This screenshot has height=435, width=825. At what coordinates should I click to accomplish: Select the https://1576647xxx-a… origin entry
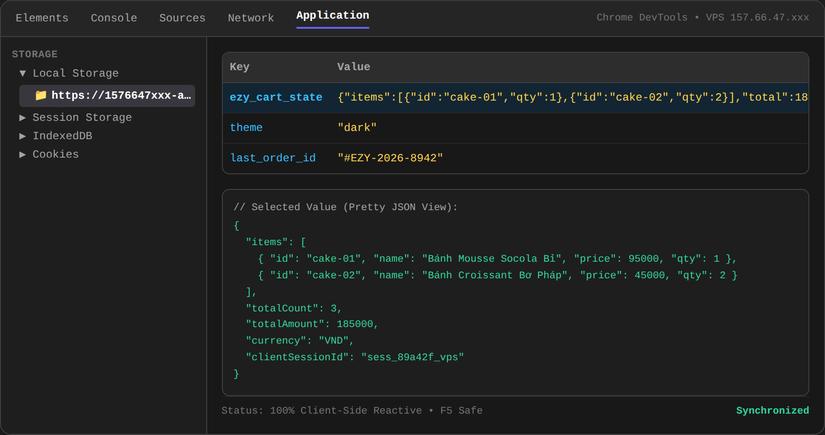107,96
